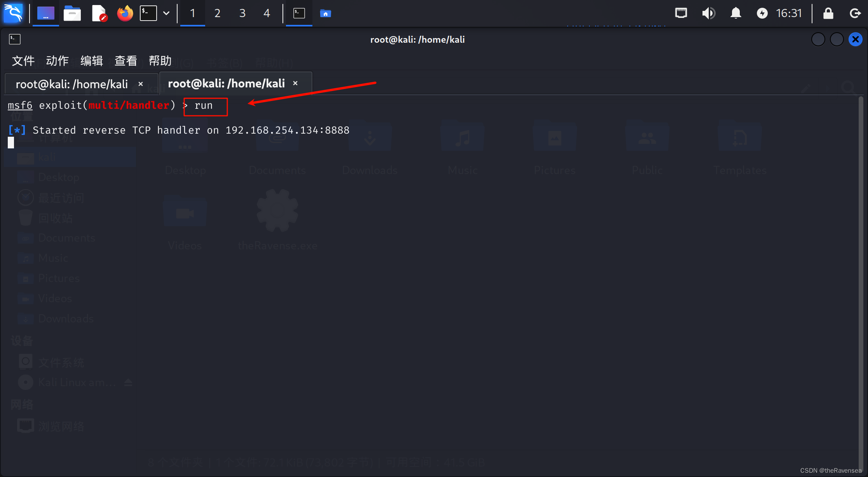Expand the terminal launcher dropdown arrow
This screenshot has height=477, width=868.
[x=166, y=13]
